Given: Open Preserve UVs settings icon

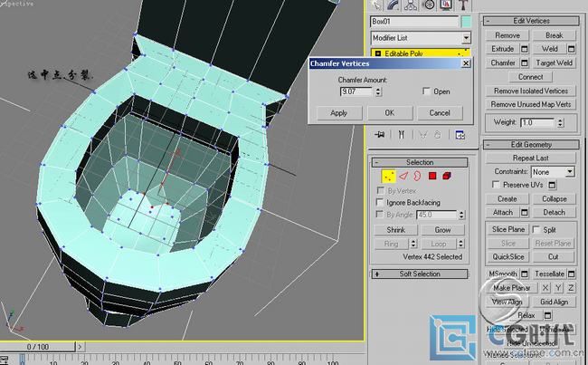Looking at the screenshot, I should coord(552,185).
